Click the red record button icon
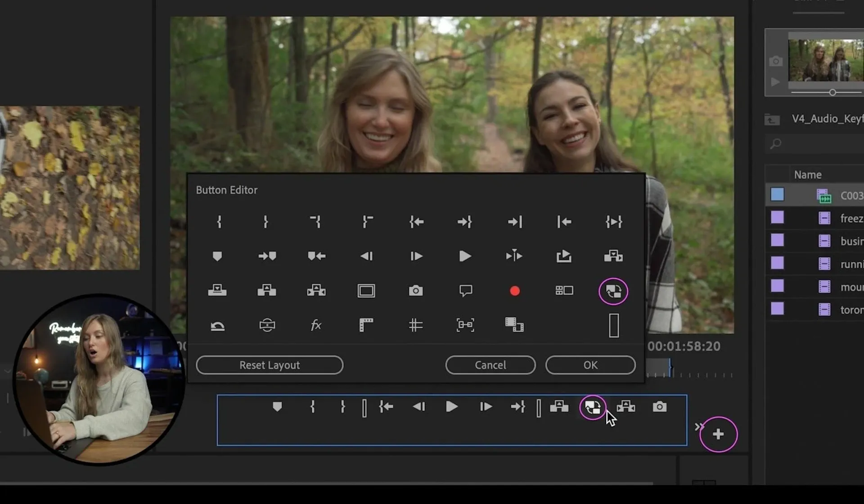Viewport: 864px width, 504px height. click(x=515, y=291)
